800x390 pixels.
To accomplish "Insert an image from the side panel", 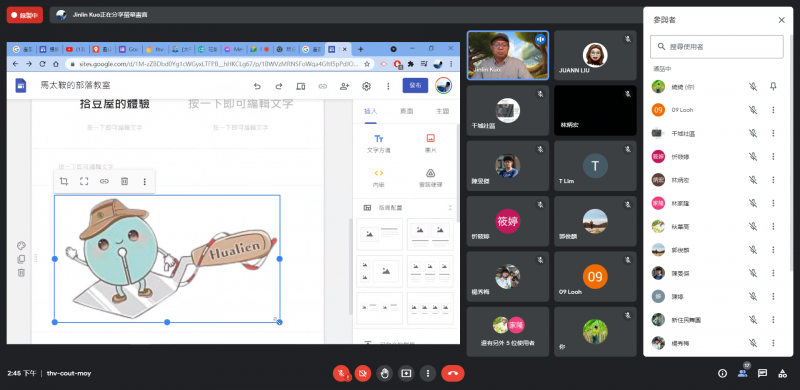I will [430, 143].
